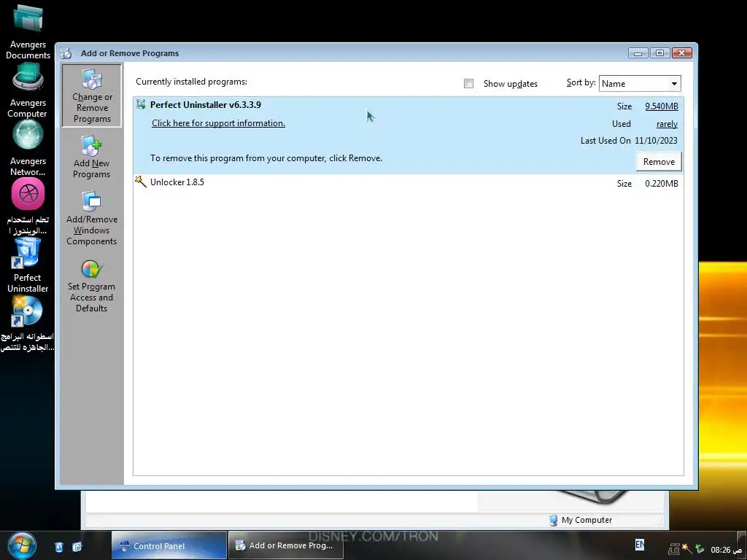Image resolution: width=747 pixels, height=560 pixels.
Task: Click the EN language indicator
Action: click(640, 544)
